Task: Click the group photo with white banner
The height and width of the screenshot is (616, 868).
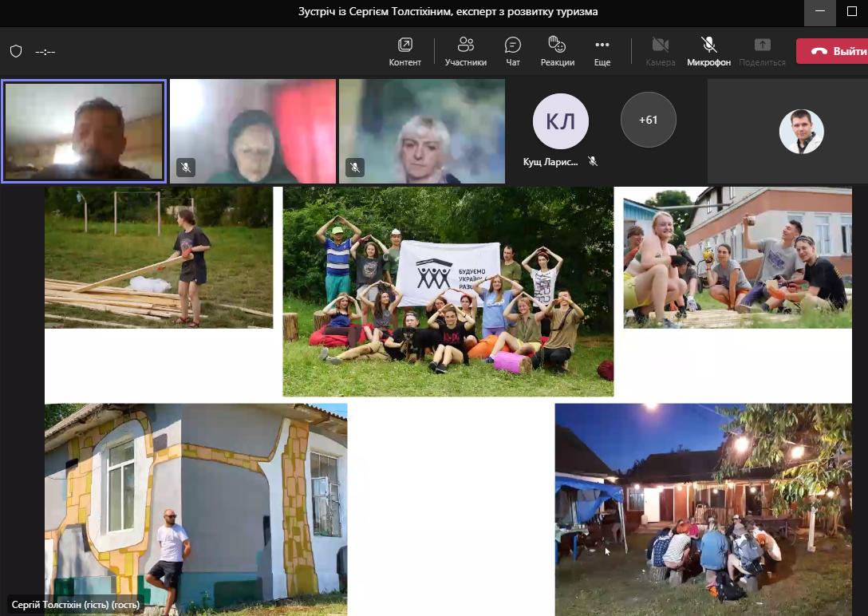Action: click(448, 291)
